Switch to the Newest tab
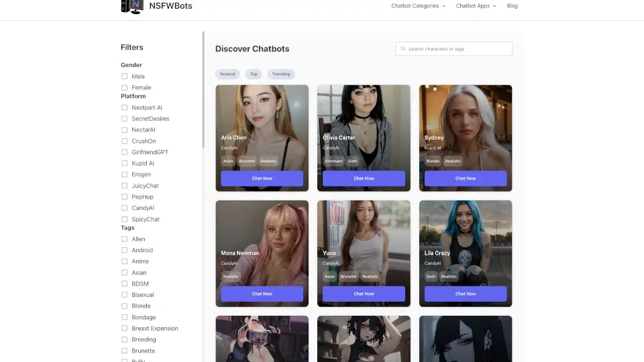The width and height of the screenshot is (644, 362). tap(227, 74)
